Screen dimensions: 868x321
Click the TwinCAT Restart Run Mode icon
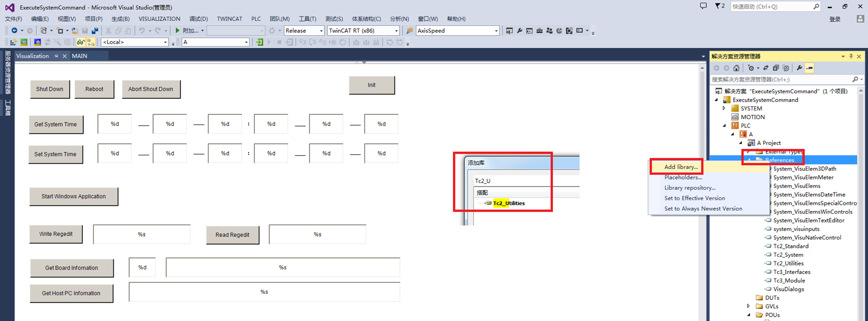pos(24,42)
